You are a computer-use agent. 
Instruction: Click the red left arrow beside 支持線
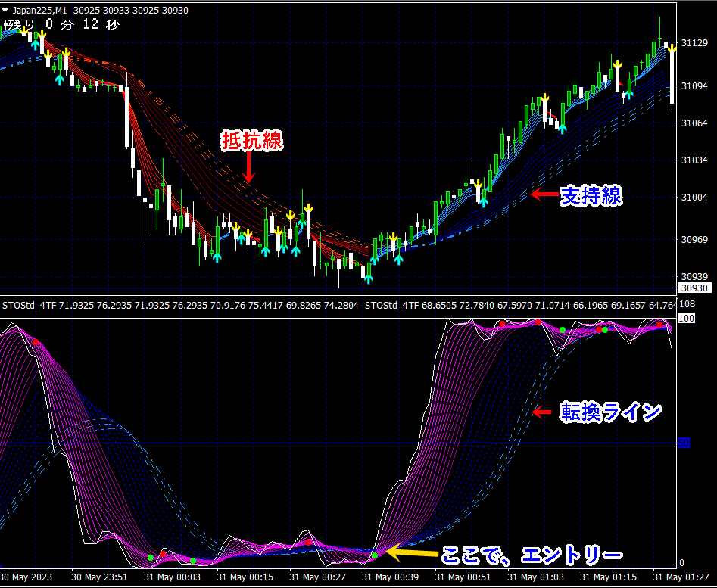(x=544, y=194)
